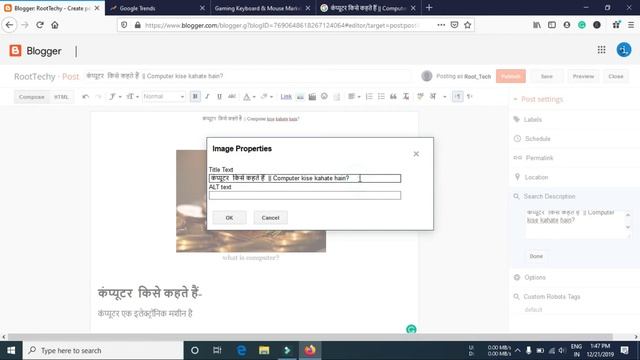
Task: Insert special characters via smiley icon
Action: coord(324,96)
